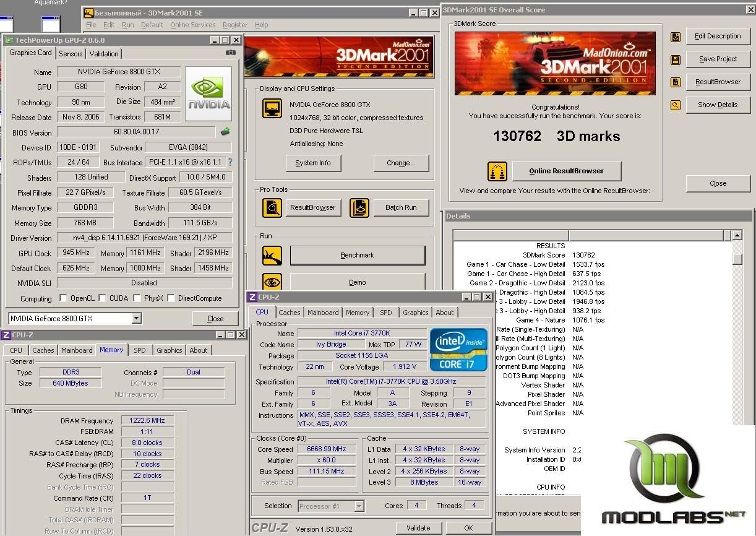Open the Help menu in 3DMark2001
Viewport: 756px width, 536px height.
(262, 25)
